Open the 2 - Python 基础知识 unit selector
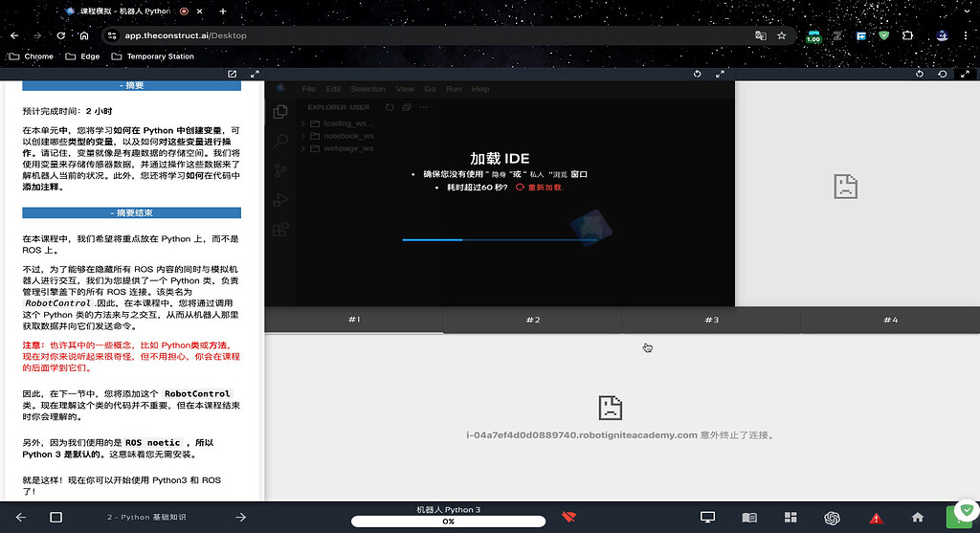This screenshot has width=980, height=533. 146,517
